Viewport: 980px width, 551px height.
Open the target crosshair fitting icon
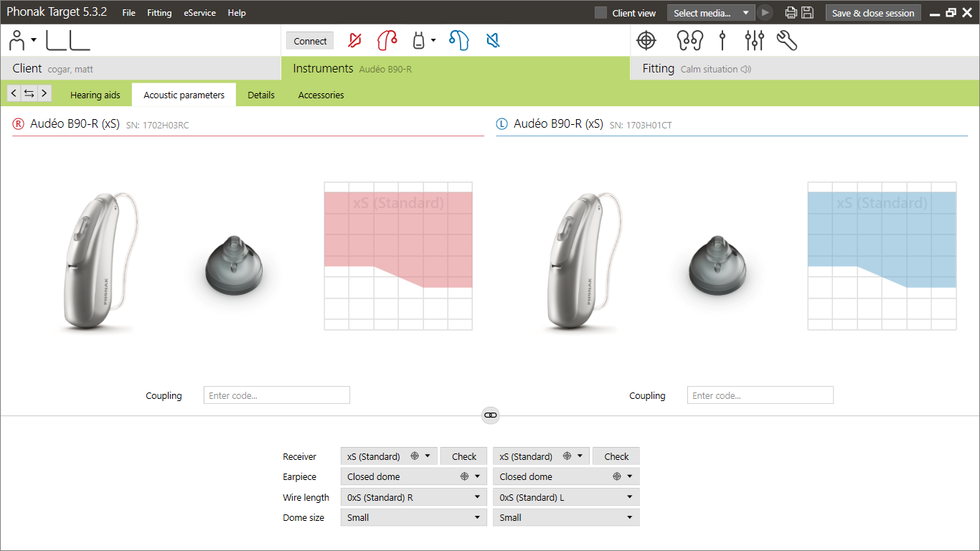coord(646,41)
